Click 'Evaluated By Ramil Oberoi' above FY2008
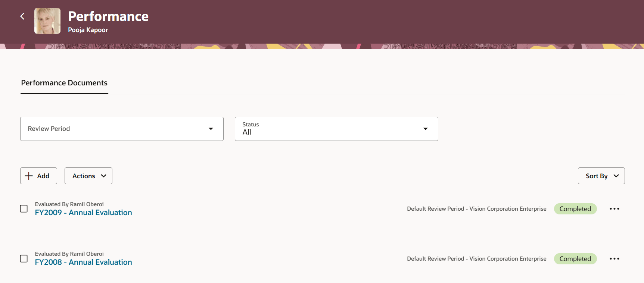644x283 pixels. [69, 254]
